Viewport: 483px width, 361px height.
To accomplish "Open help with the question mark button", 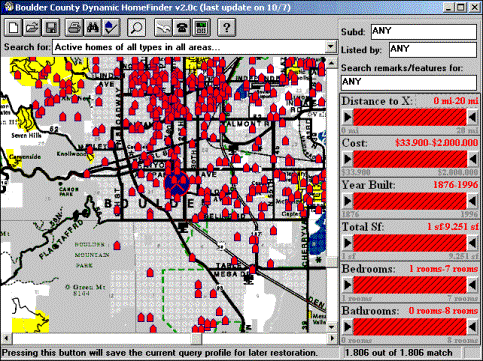I will coord(227,27).
